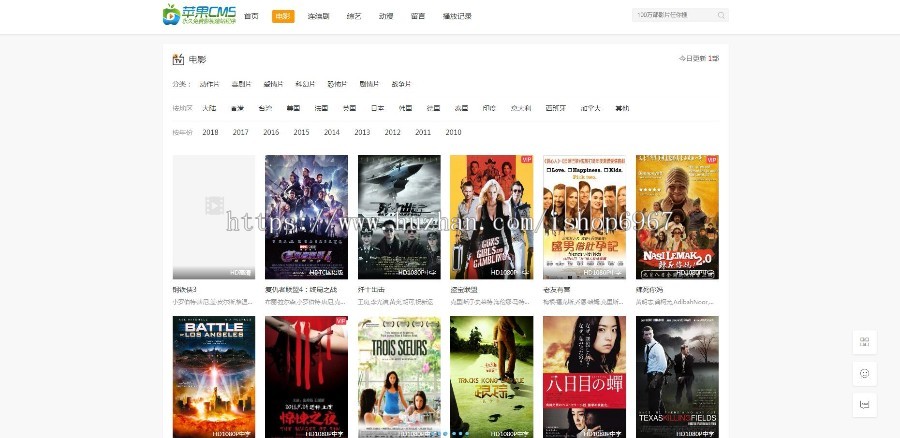
Task: Open the red 惊悚之夜 poster
Action: coord(306,377)
